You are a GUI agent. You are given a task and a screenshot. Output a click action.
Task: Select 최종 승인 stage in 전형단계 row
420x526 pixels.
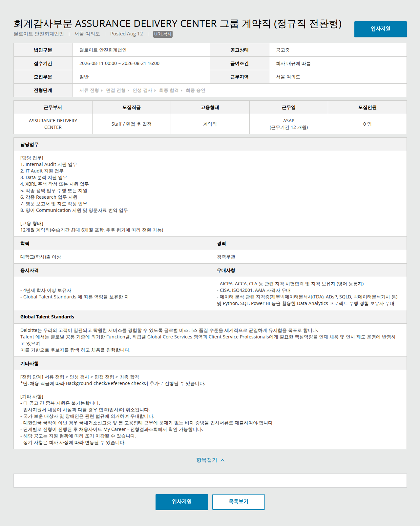[x=196, y=91]
